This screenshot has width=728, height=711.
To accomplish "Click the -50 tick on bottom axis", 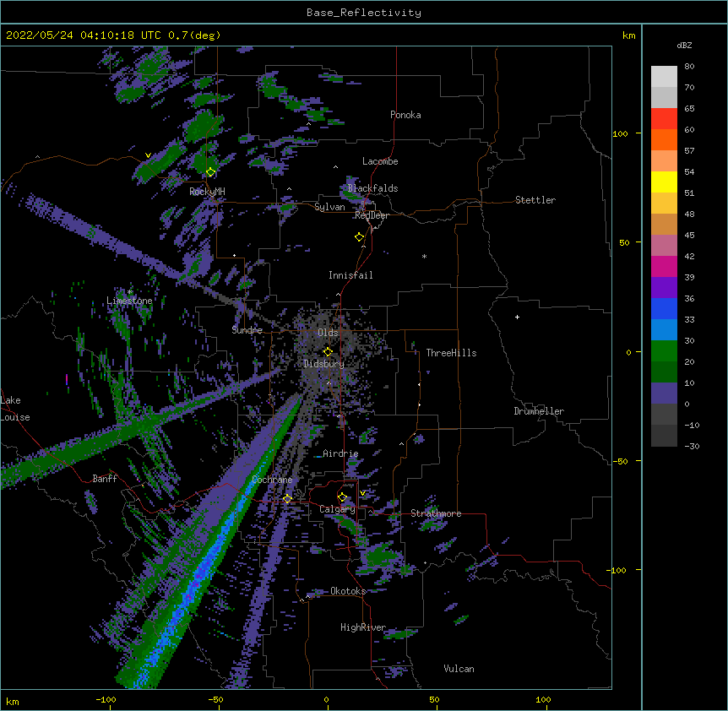I will click(215, 699).
